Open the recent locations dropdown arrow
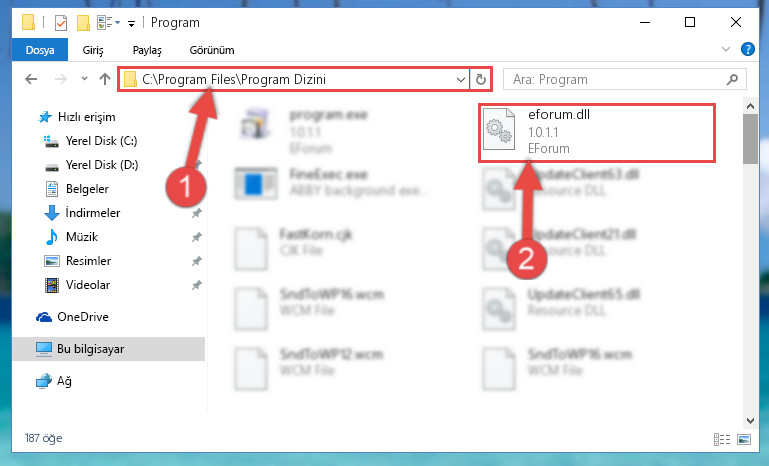The height and width of the screenshot is (466, 769). [x=84, y=79]
